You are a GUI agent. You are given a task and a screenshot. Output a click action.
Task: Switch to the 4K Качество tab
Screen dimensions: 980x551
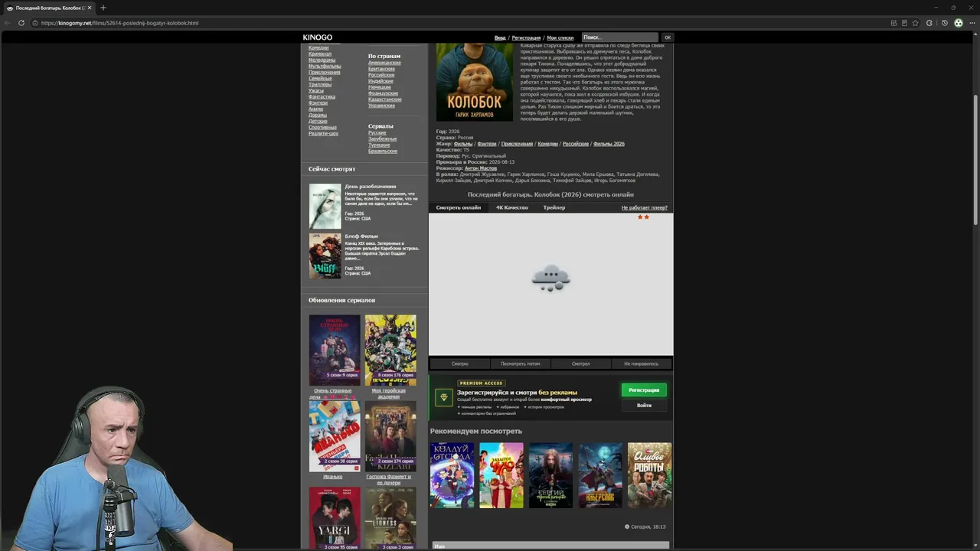tap(512, 207)
